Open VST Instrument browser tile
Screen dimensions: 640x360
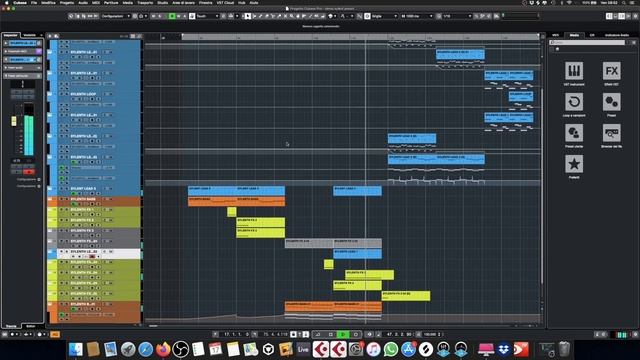point(574,71)
